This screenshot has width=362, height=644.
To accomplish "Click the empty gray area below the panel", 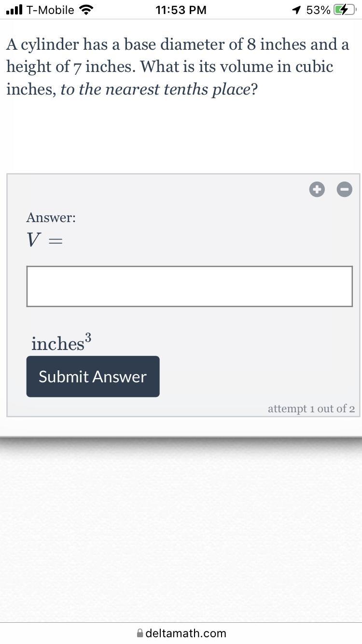I will 181,531.
